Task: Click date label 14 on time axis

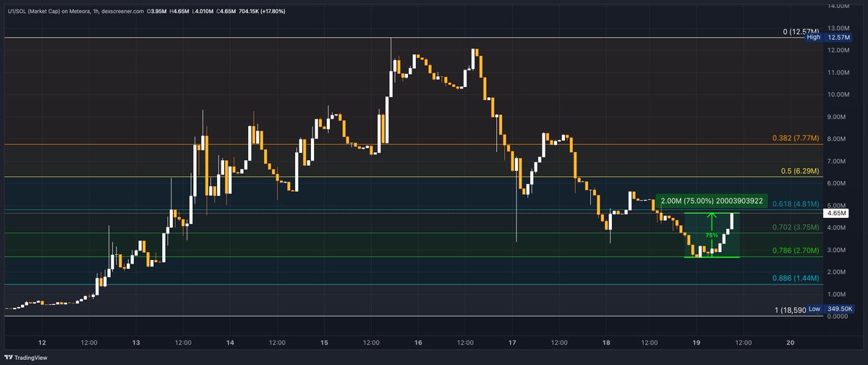Action: click(230, 343)
